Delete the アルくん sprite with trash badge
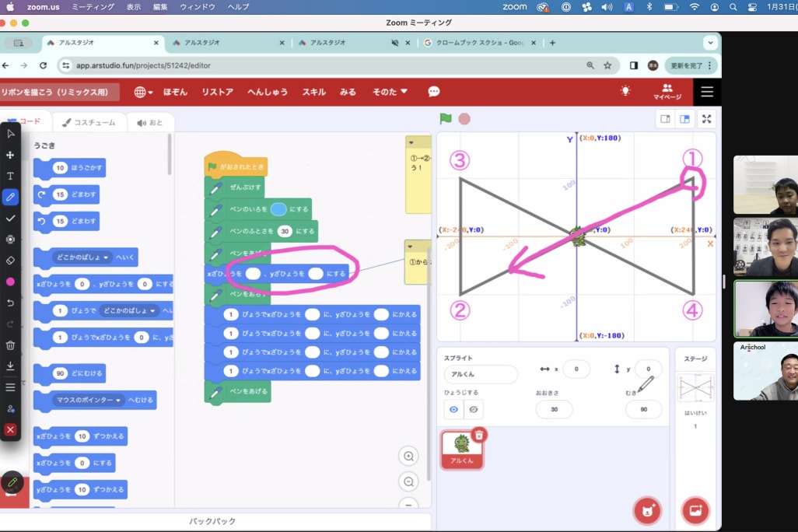The width and height of the screenshot is (798, 532). point(479,436)
